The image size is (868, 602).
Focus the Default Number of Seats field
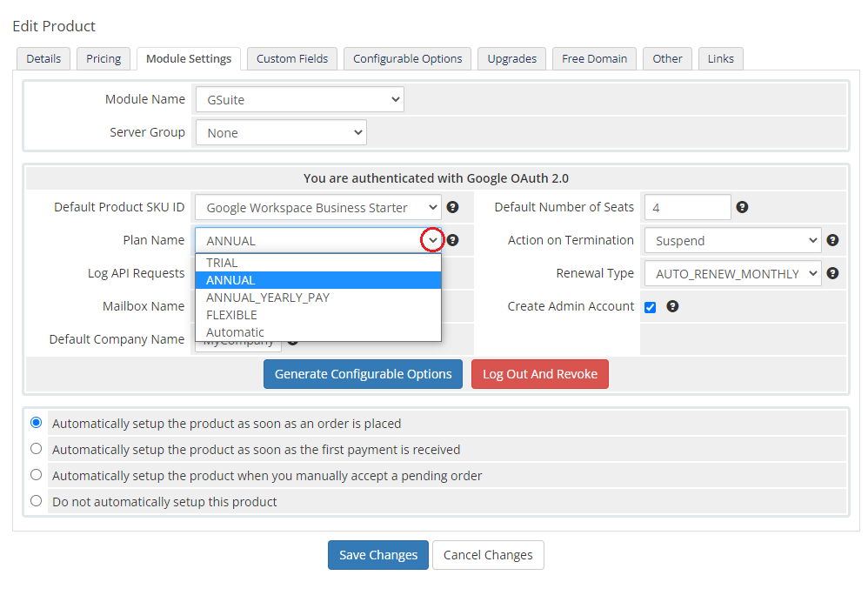[x=688, y=208]
